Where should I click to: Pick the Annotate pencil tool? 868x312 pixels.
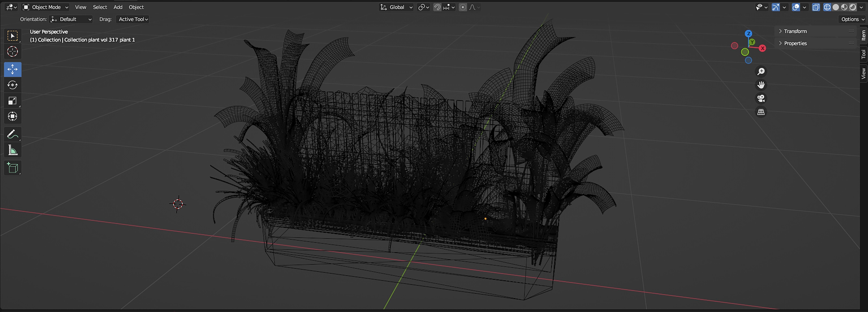coord(13,134)
